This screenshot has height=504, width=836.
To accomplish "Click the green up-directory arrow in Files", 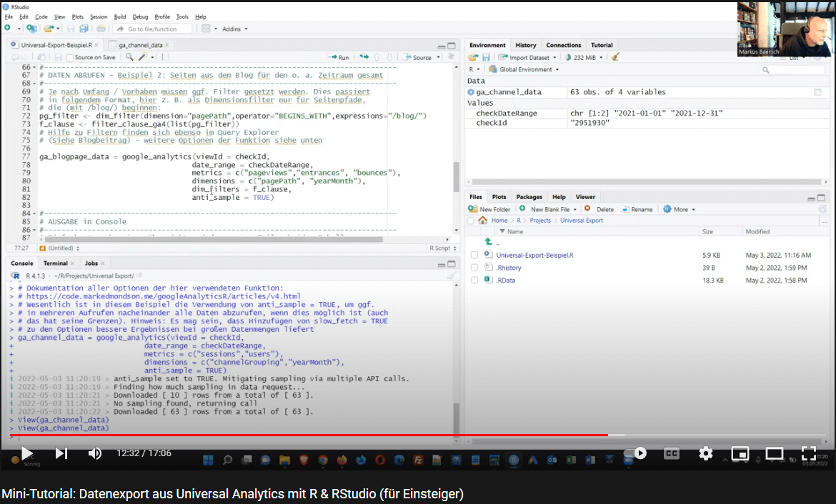I will 488,241.
